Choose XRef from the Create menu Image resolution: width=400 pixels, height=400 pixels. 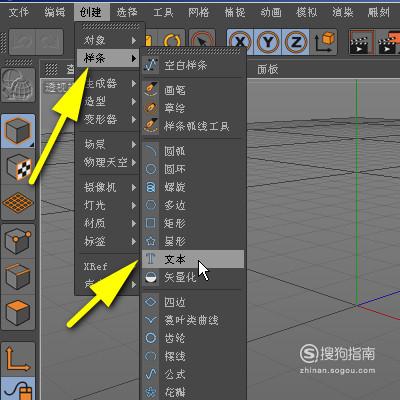point(95,267)
